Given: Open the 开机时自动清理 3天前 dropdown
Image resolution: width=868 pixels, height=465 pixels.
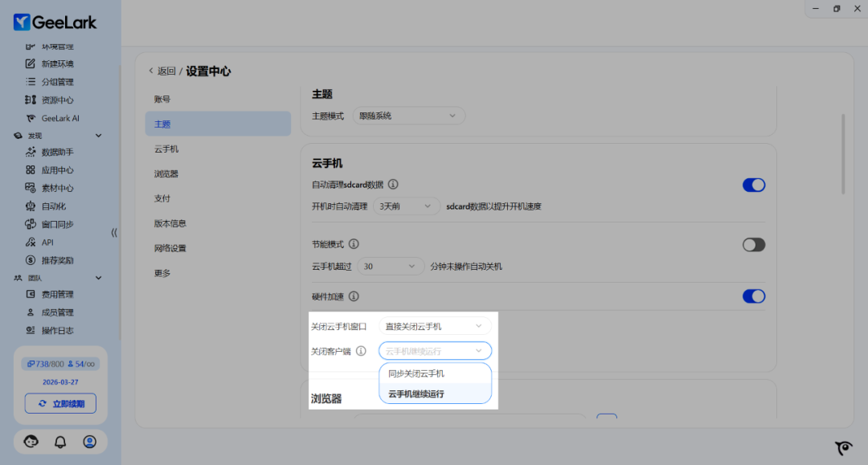Looking at the screenshot, I should [x=407, y=206].
